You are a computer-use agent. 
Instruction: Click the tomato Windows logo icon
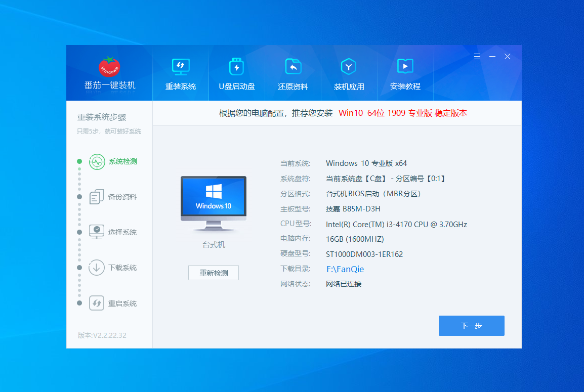109,67
